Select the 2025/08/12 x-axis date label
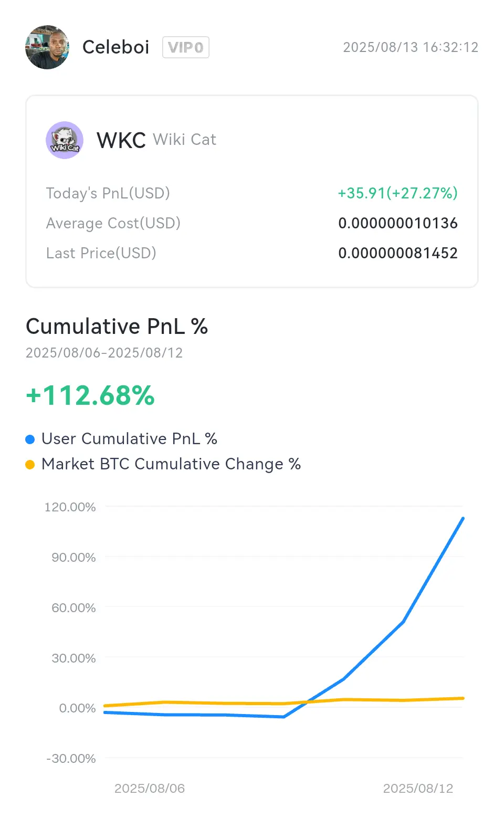The height and width of the screenshot is (818, 504). click(x=418, y=789)
